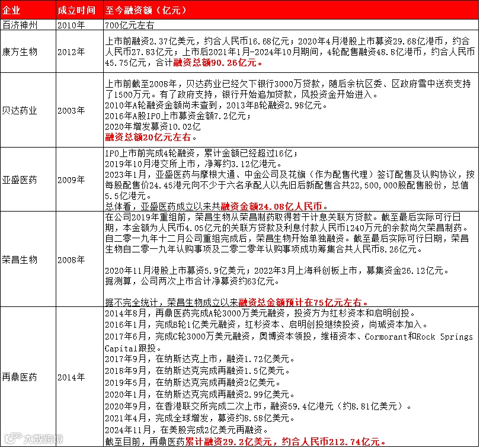
Task: Click the line '公司两次上市合计净募资约63亿元'
Action: coord(192,281)
